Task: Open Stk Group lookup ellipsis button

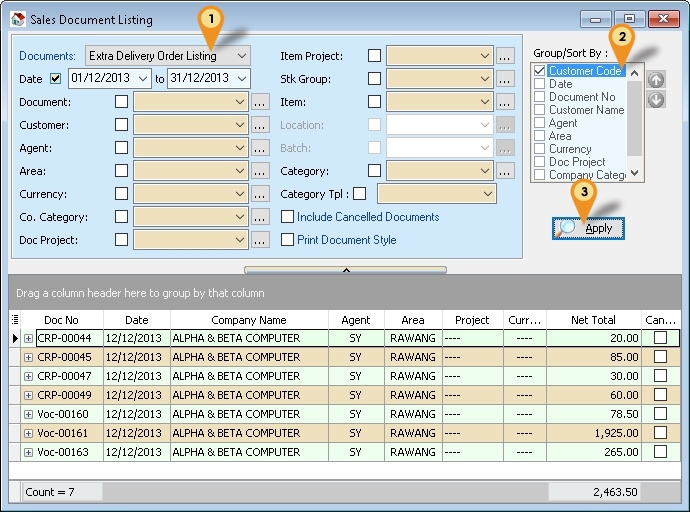Action: [x=505, y=79]
